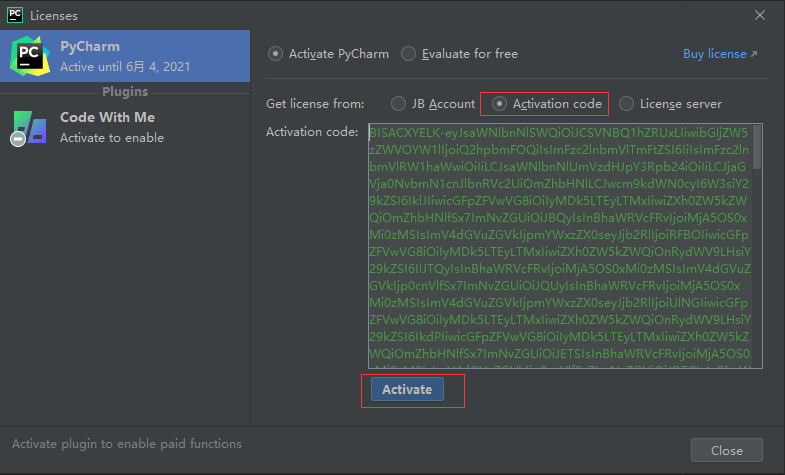Select the PyCharm entry in the product list
The height and width of the screenshot is (475, 785).
click(125, 56)
